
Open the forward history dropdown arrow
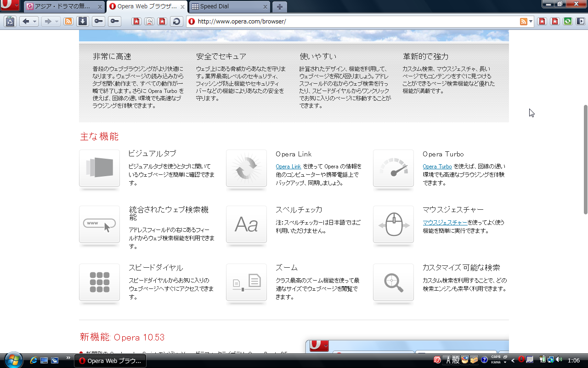pos(57,21)
